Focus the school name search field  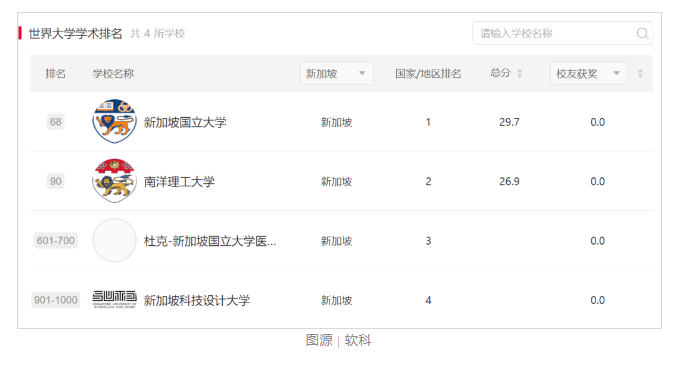click(x=562, y=33)
